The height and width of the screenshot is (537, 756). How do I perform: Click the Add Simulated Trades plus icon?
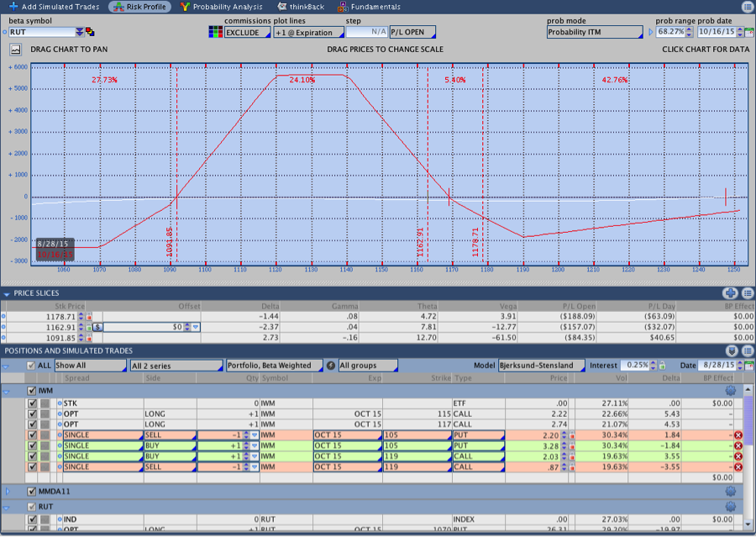[13, 7]
